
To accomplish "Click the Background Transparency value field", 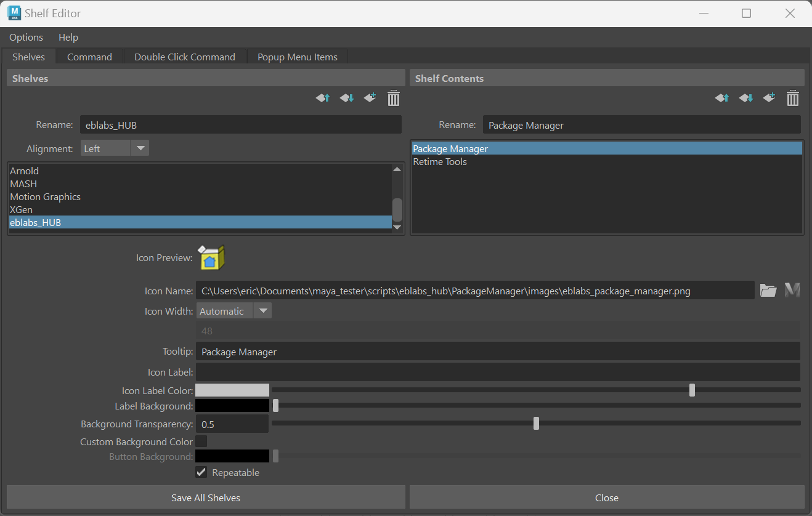I will click(232, 424).
